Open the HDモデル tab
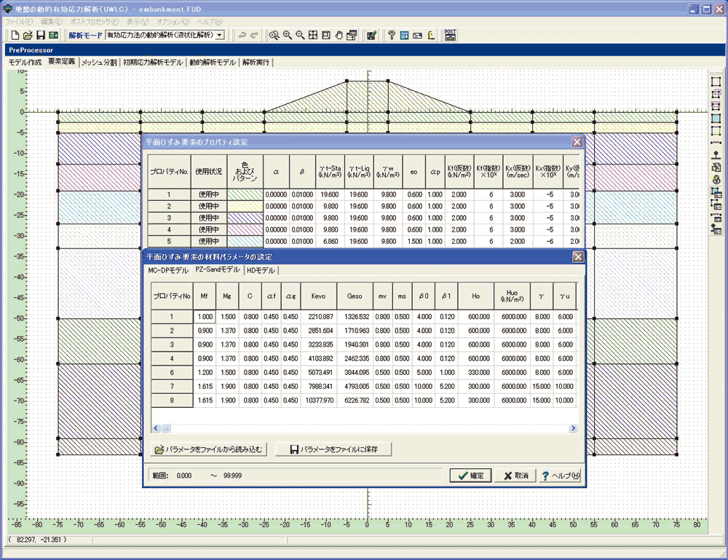Image resolution: width=728 pixels, height=560 pixels. pos(261,270)
